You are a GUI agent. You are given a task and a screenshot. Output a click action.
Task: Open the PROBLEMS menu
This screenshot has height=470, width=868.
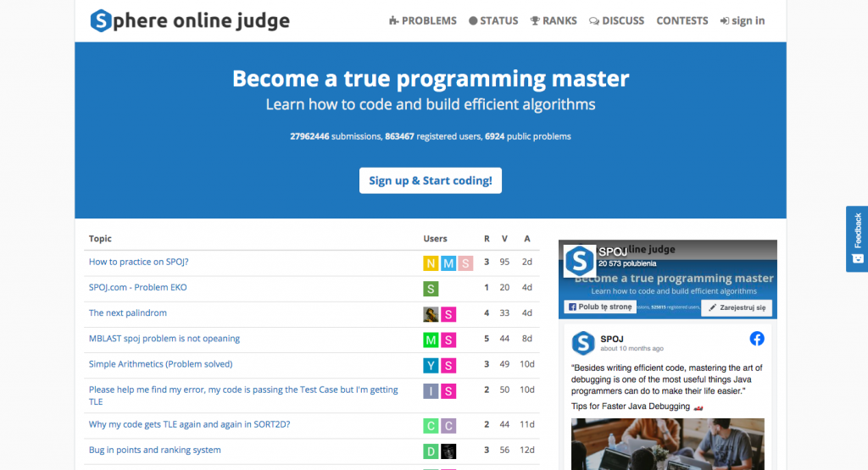422,20
